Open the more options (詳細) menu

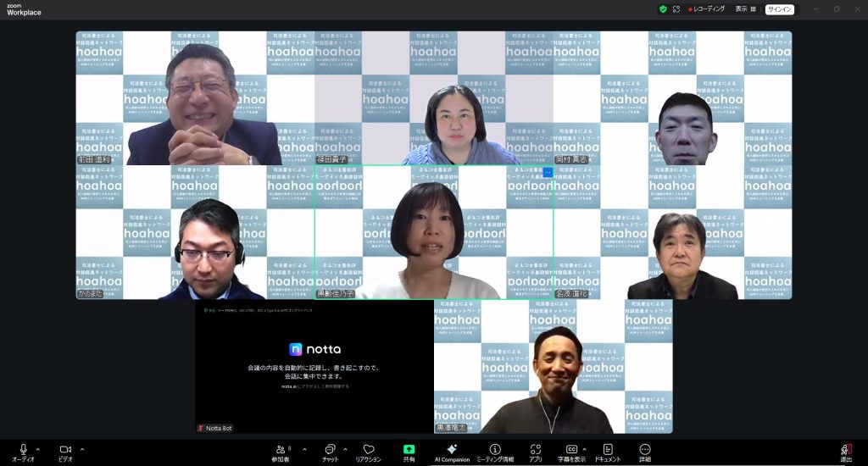tap(645, 450)
